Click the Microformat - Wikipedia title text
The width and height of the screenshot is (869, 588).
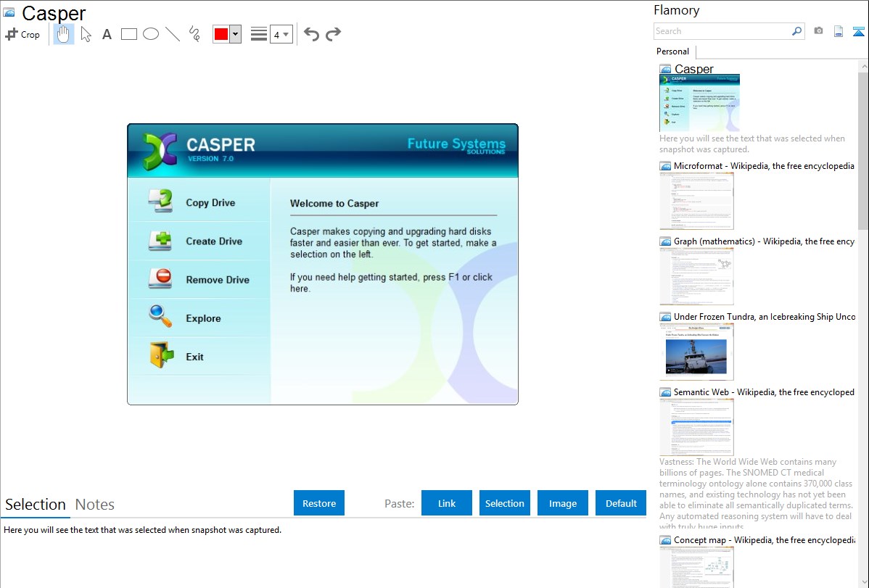click(764, 166)
